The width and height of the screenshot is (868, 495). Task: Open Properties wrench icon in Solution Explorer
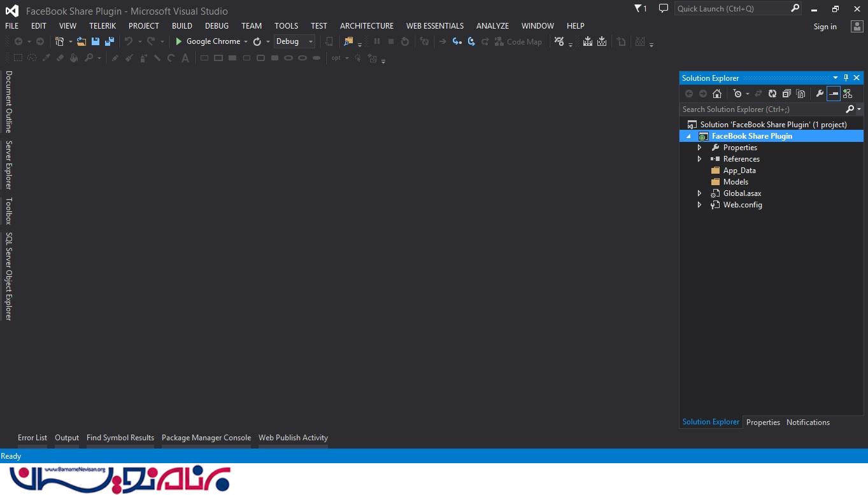[820, 94]
